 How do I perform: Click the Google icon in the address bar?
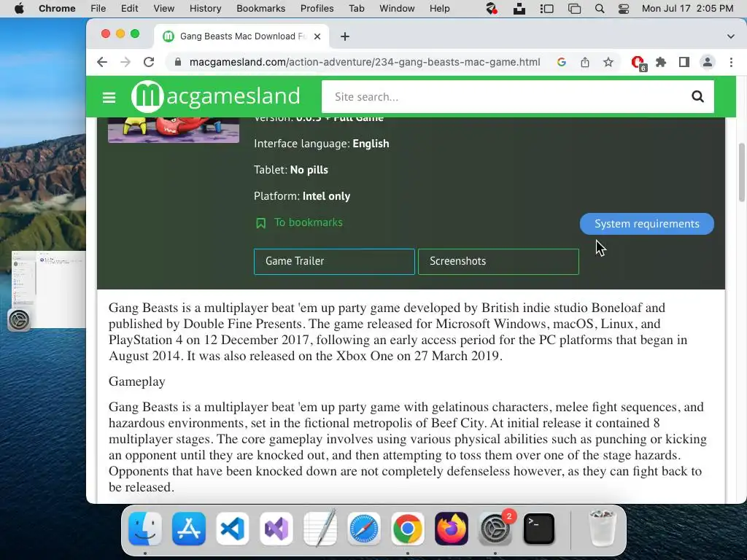coord(562,62)
